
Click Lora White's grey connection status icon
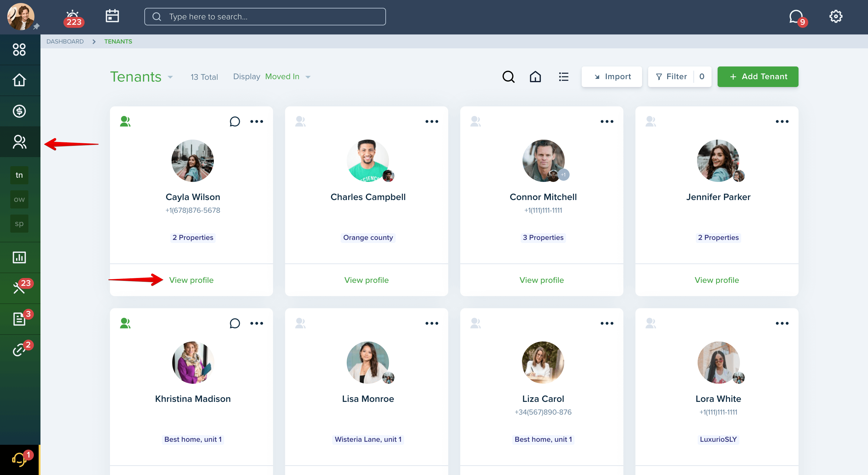[x=651, y=323]
